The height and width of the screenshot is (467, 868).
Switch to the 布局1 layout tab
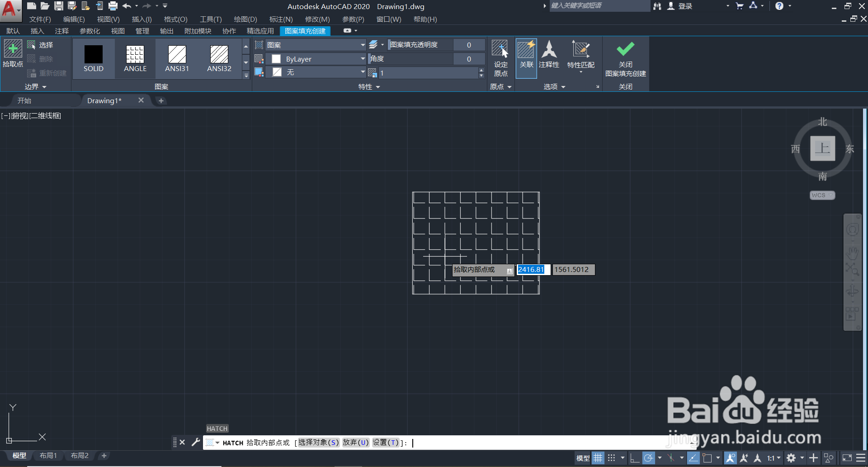[x=48, y=456]
